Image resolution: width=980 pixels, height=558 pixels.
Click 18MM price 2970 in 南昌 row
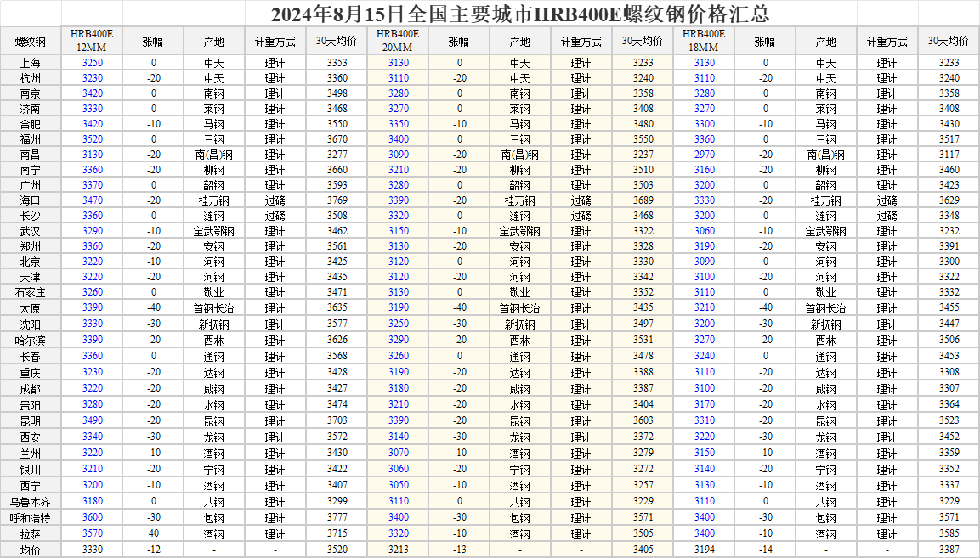[705, 155]
